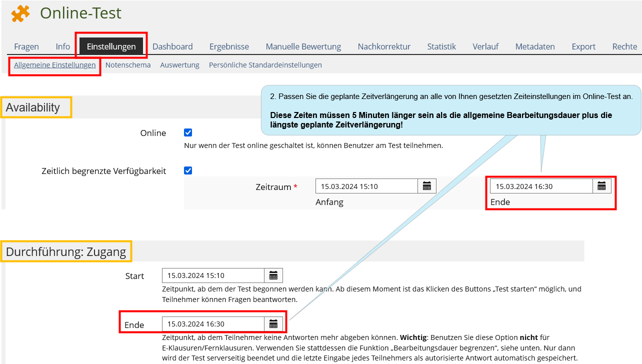
Task: Open the Statistik tab
Action: (x=441, y=46)
